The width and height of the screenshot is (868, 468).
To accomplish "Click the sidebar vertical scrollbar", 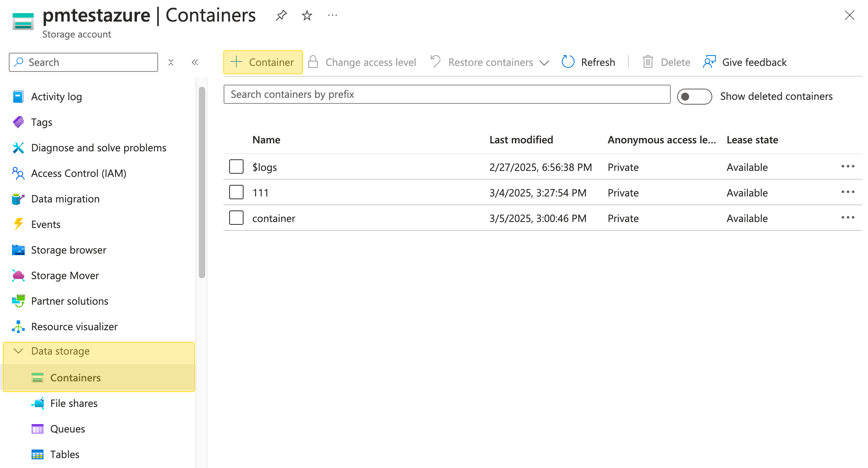I will [202, 182].
